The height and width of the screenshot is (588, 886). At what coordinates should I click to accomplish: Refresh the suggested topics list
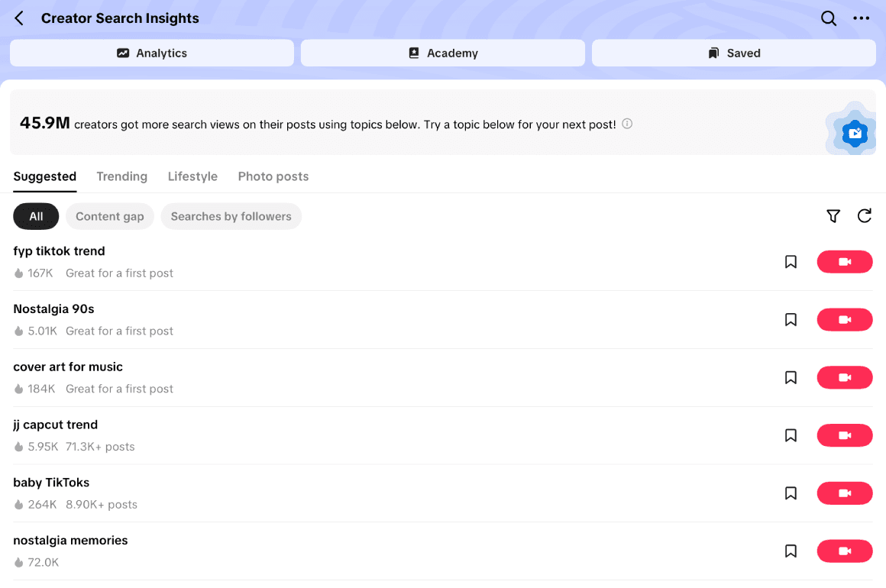coord(864,216)
